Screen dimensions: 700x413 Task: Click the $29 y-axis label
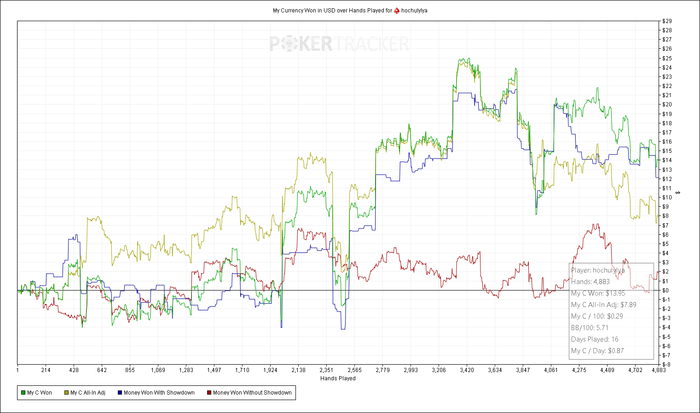click(x=667, y=21)
